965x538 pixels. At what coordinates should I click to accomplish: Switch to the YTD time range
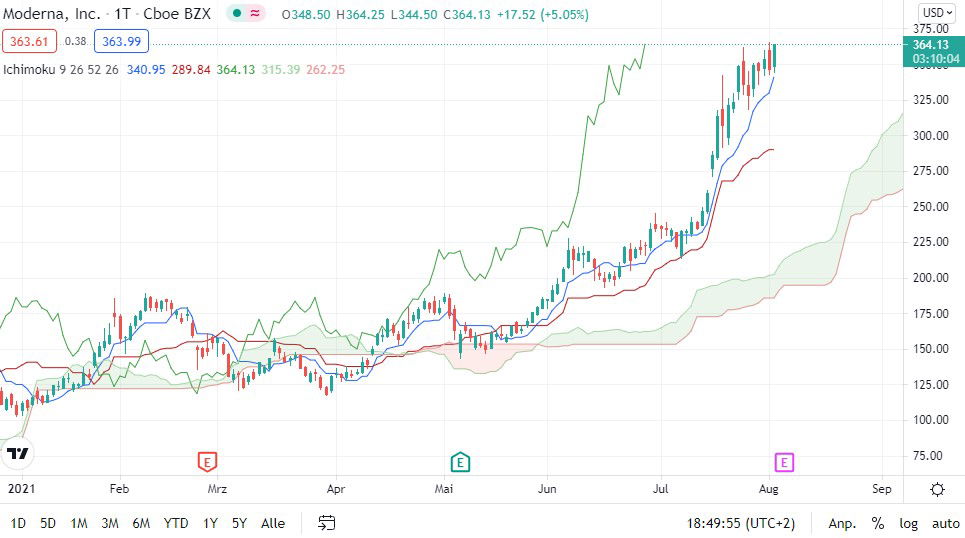pos(176,523)
